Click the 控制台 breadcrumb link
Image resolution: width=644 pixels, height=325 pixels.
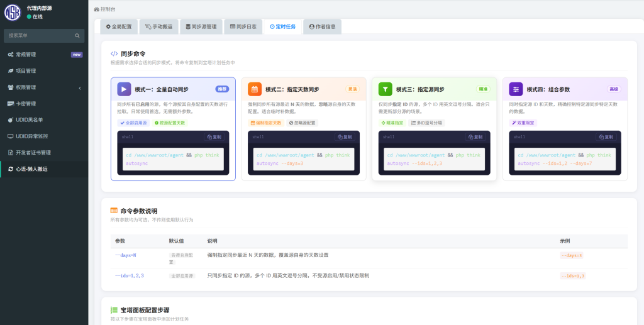(x=105, y=9)
